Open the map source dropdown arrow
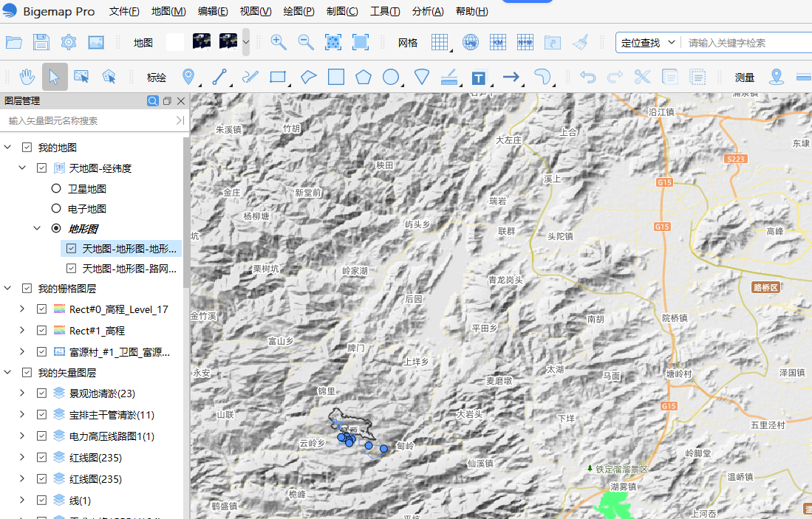 pos(246,42)
